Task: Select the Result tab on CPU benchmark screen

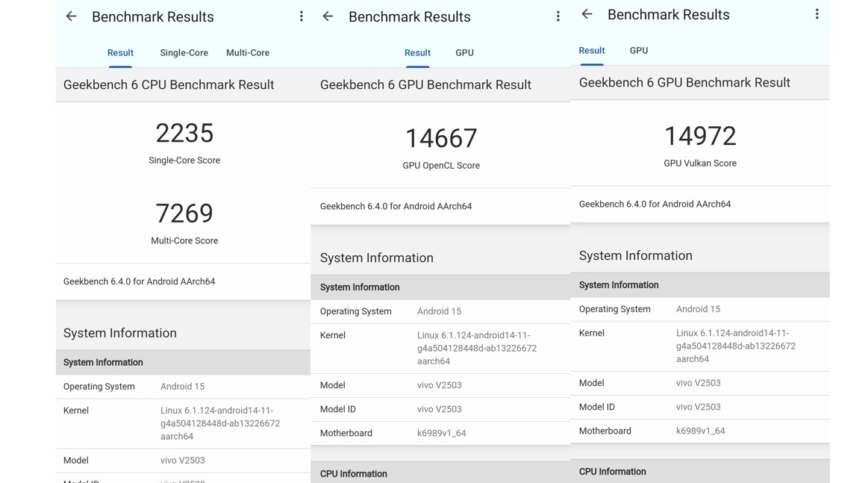Action: [120, 52]
